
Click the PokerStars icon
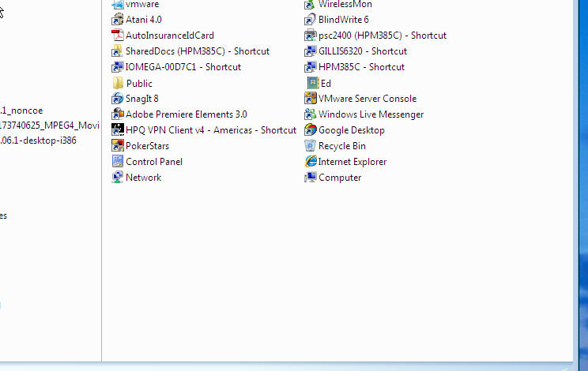[118, 145]
